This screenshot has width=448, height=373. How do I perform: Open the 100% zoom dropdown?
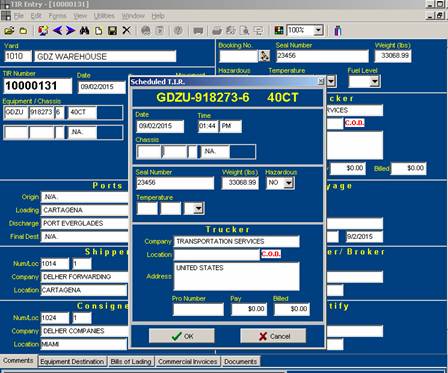pyautogui.click(x=318, y=31)
